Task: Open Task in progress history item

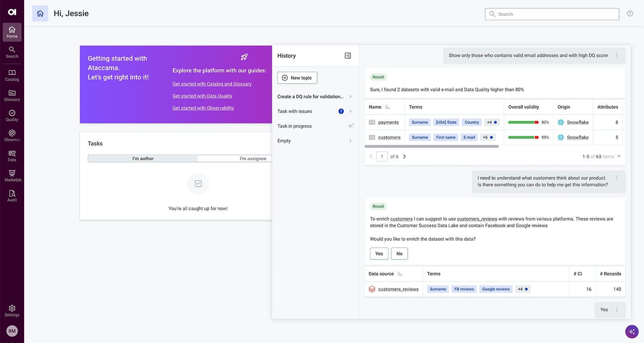Action: (x=295, y=126)
